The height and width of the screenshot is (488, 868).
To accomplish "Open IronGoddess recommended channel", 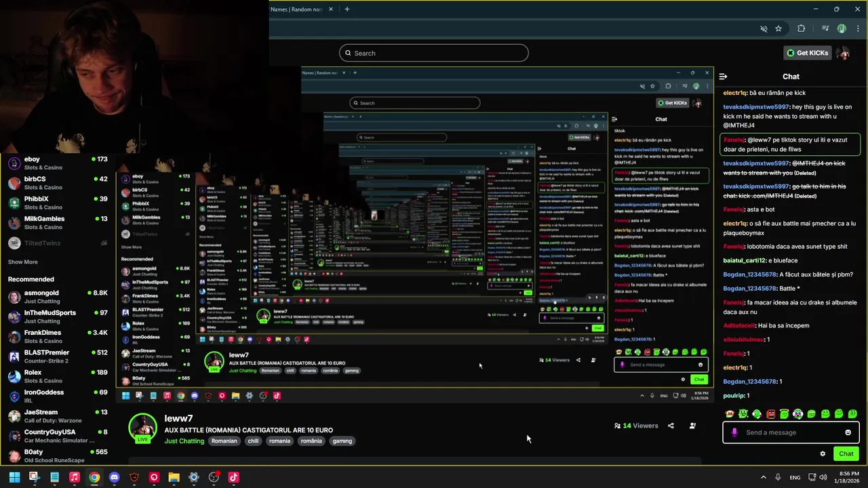I will click(58, 396).
